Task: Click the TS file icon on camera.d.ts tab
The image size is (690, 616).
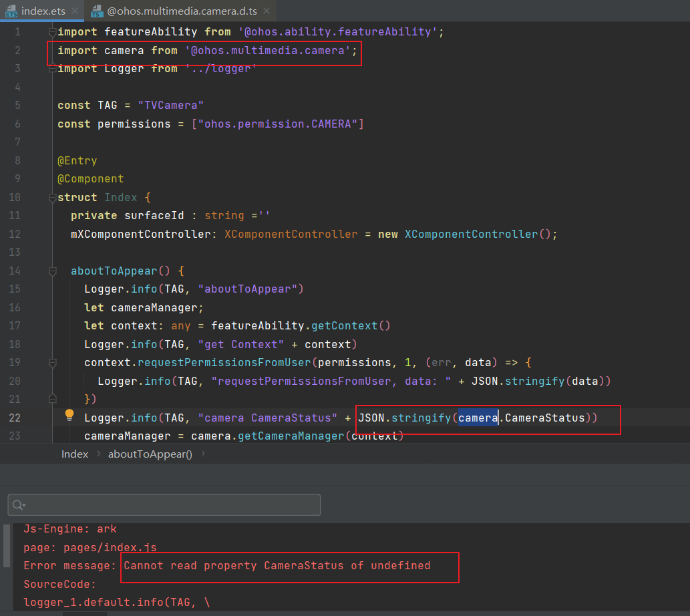Action: coord(97,11)
